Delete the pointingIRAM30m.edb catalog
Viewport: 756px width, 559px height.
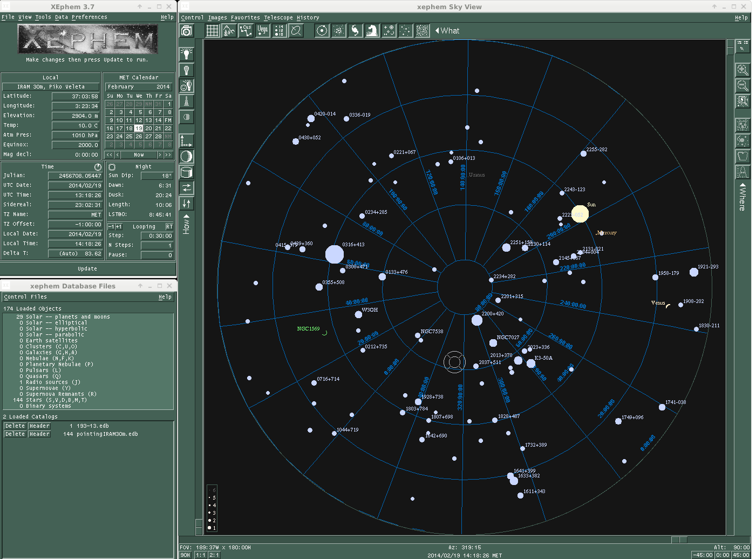[15, 434]
